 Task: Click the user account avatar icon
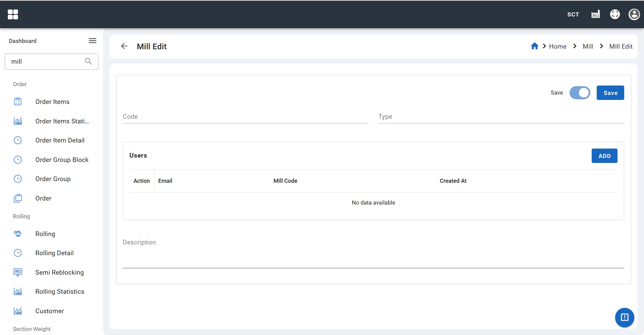[634, 14]
